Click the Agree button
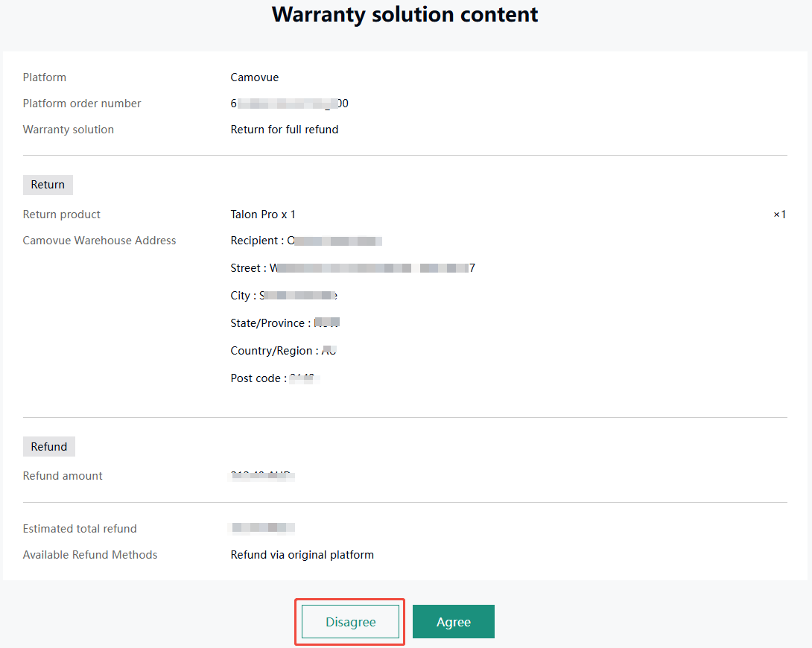 [x=453, y=622]
